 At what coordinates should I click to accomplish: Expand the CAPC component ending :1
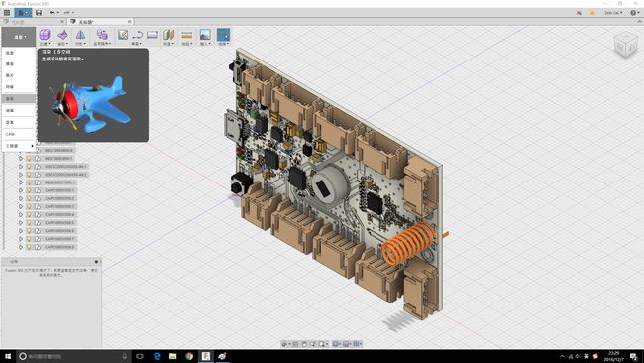coord(21,190)
